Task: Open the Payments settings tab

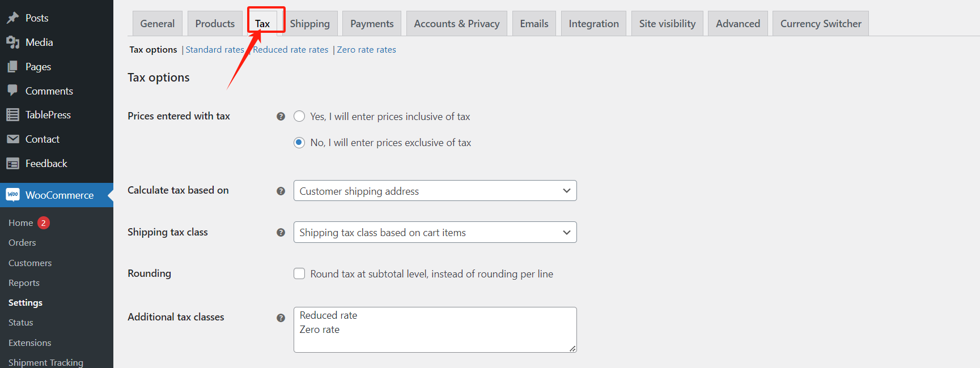Action: 372,24
